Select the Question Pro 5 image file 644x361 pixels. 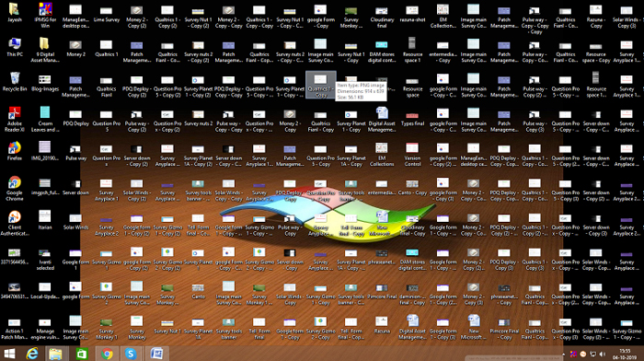107,120
